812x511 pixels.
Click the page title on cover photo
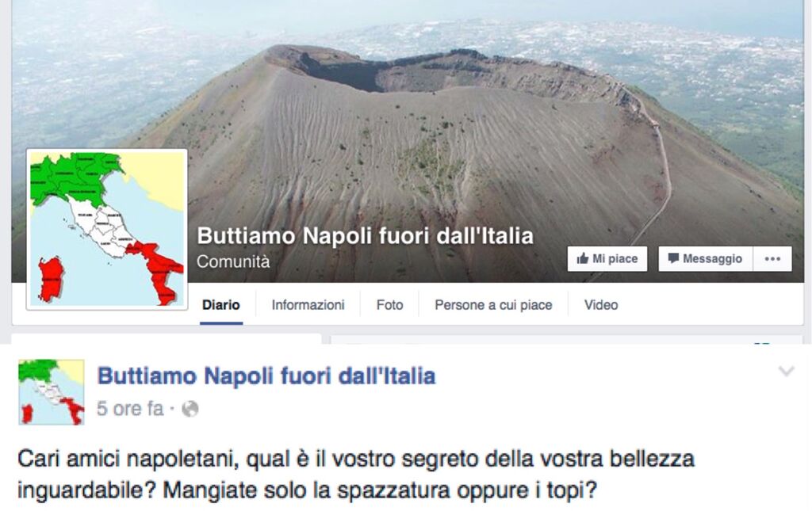[365, 236]
